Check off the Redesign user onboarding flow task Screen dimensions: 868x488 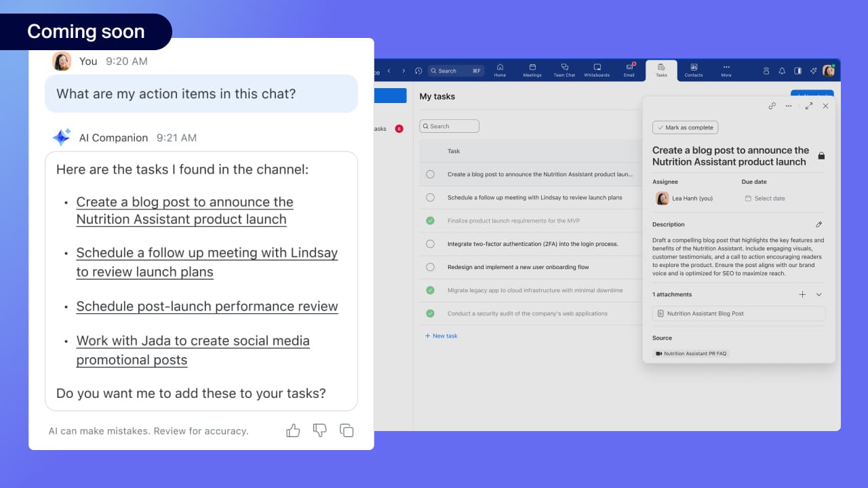[430, 267]
